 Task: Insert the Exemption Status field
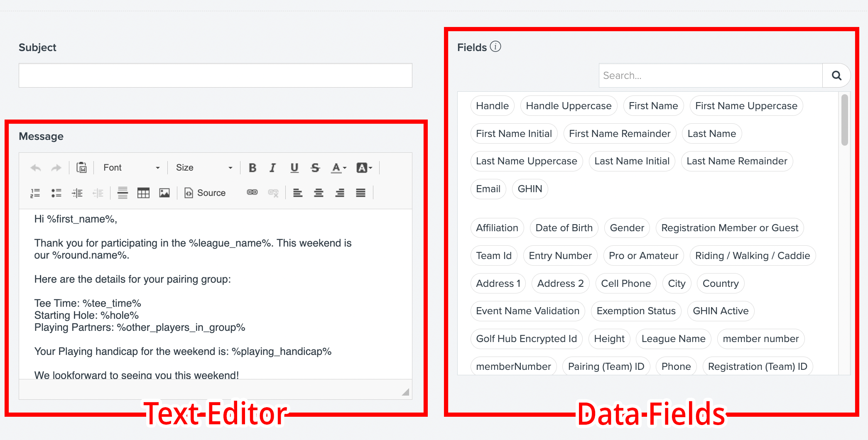(x=636, y=311)
